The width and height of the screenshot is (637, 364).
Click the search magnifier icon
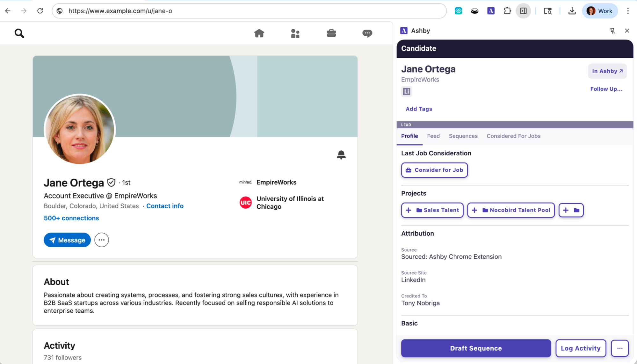pyautogui.click(x=19, y=33)
